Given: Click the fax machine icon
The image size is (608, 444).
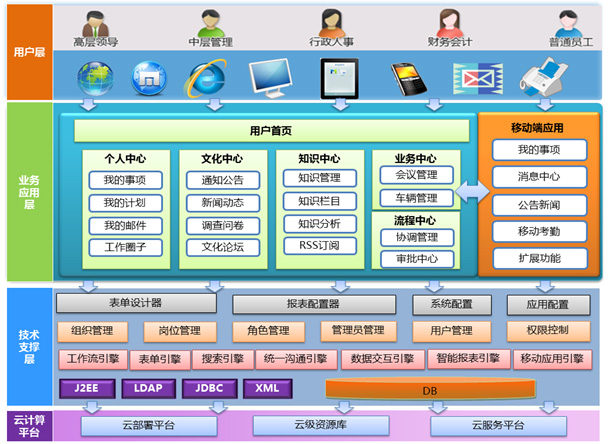Looking at the screenshot, I should click(544, 77).
